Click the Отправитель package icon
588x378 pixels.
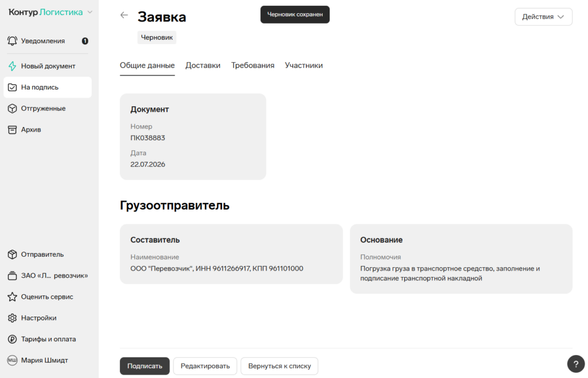pyautogui.click(x=13, y=254)
